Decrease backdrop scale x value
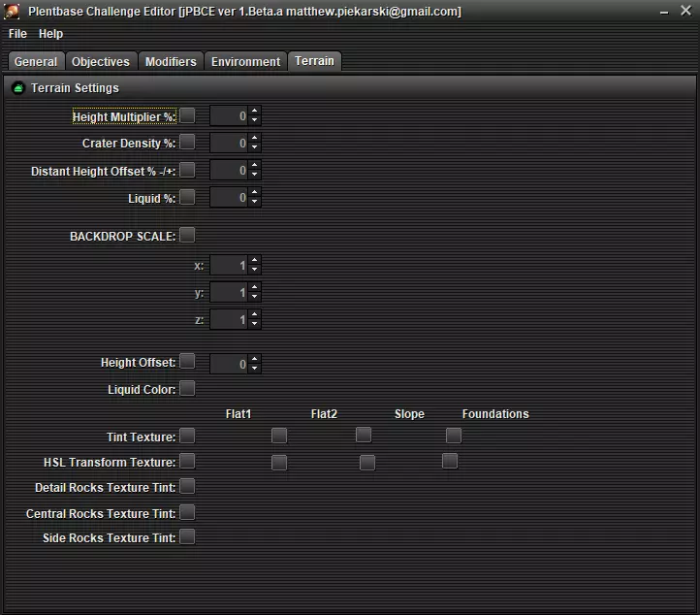This screenshot has height=615, width=700. (254, 271)
